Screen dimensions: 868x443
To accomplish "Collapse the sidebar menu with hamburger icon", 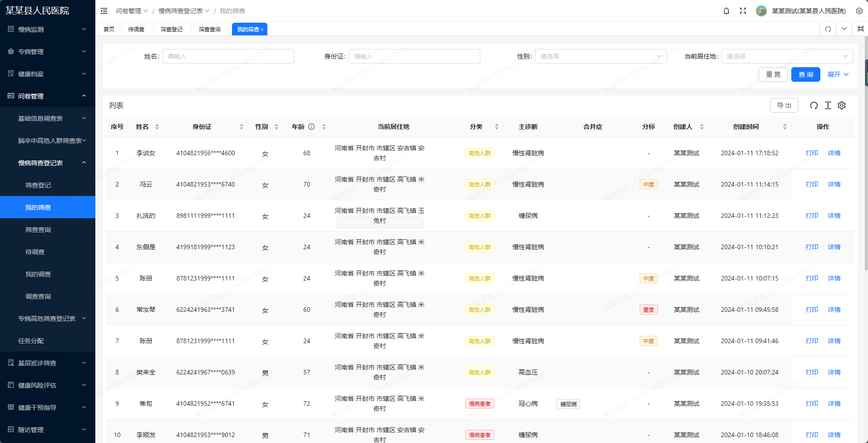I will [x=104, y=11].
